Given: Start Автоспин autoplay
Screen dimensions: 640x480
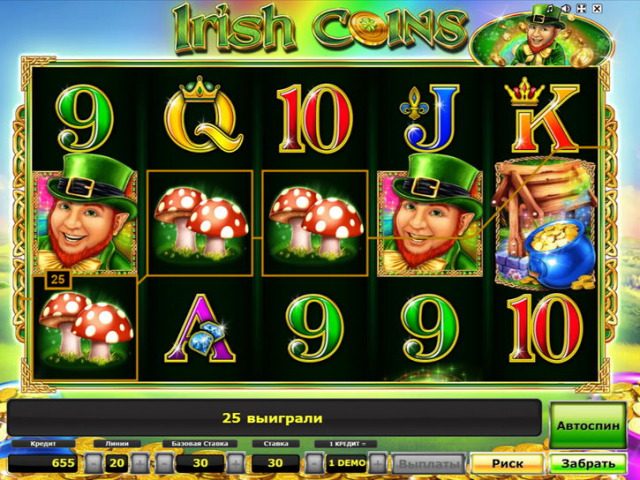Looking at the screenshot, I should tap(588, 425).
